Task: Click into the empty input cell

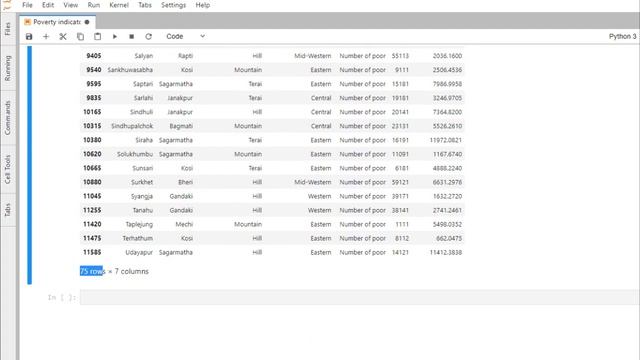Action: click(x=359, y=297)
